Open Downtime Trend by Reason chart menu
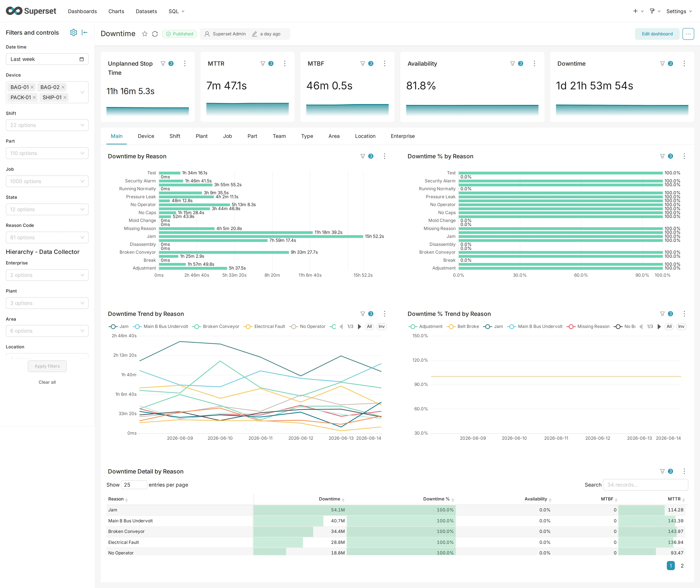Image resolution: width=700 pixels, height=588 pixels. (x=385, y=314)
